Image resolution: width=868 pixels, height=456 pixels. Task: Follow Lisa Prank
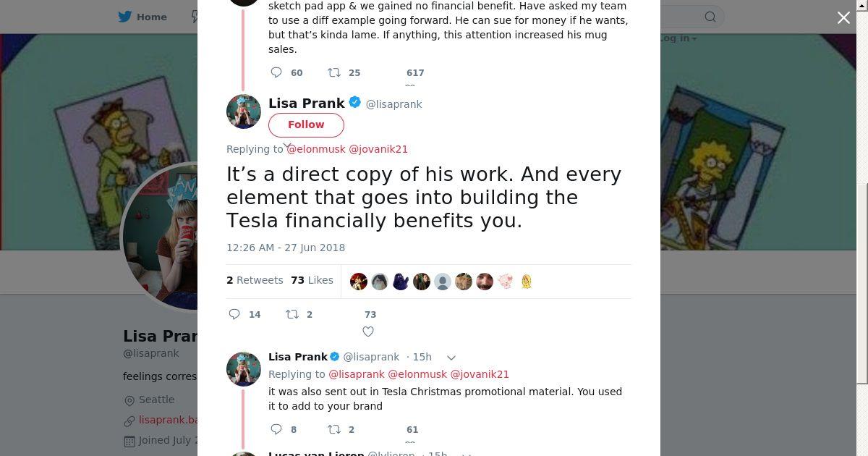[306, 124]
